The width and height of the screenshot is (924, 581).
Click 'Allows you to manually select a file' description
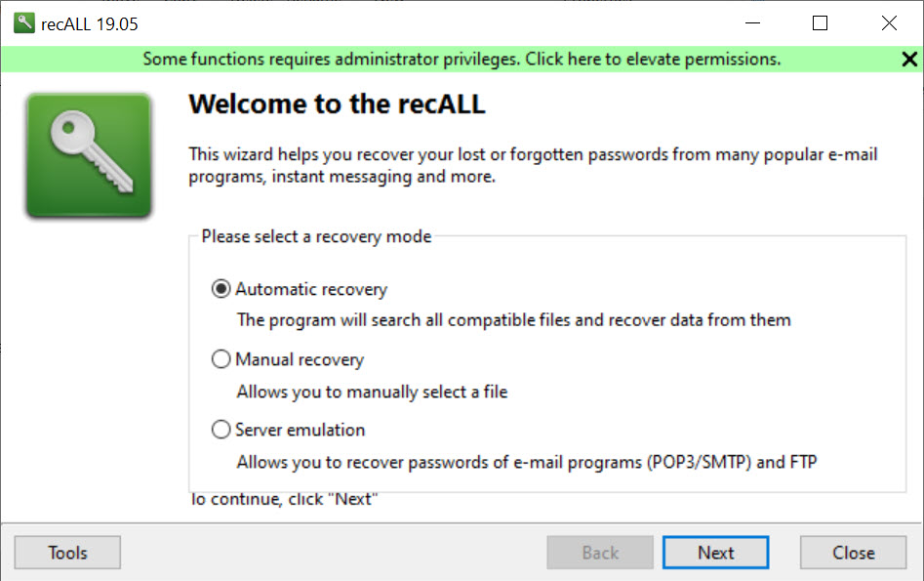click(372, 392)
